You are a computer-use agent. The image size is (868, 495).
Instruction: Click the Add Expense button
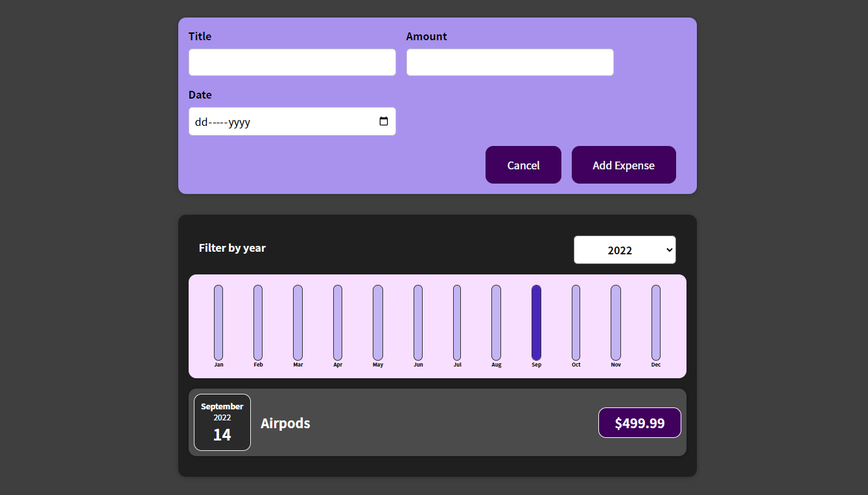coord(623,165)
